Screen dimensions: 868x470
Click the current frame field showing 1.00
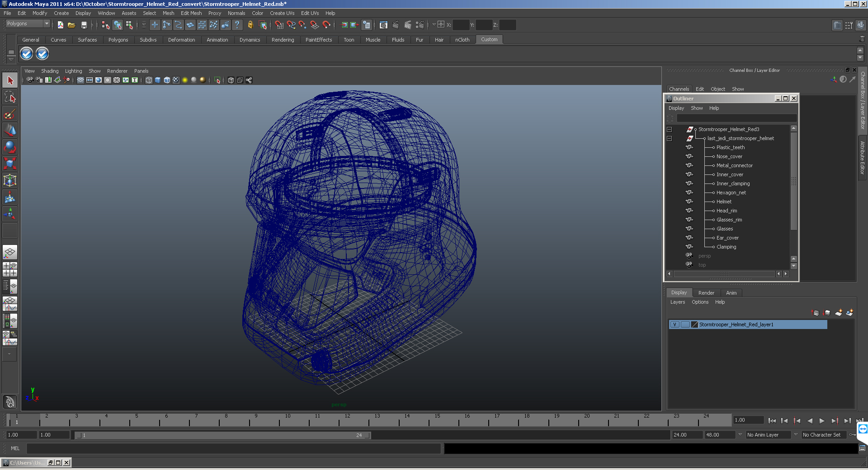tap(749, 420)
